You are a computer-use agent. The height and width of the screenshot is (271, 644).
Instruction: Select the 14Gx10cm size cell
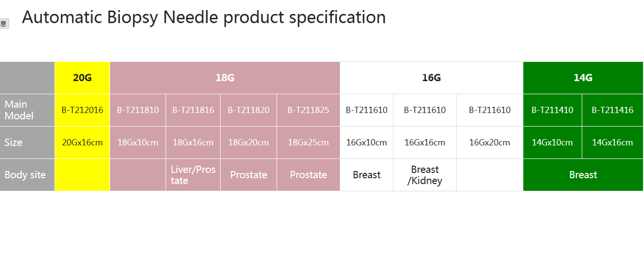(x=553, y=143)
